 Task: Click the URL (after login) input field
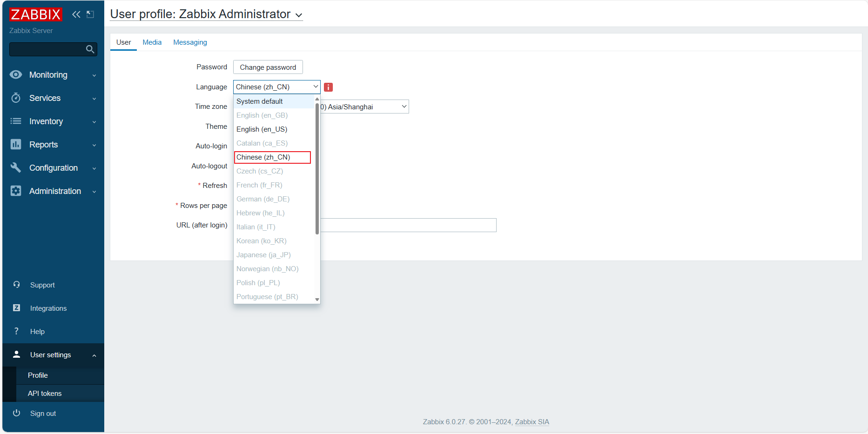(408, 225)
